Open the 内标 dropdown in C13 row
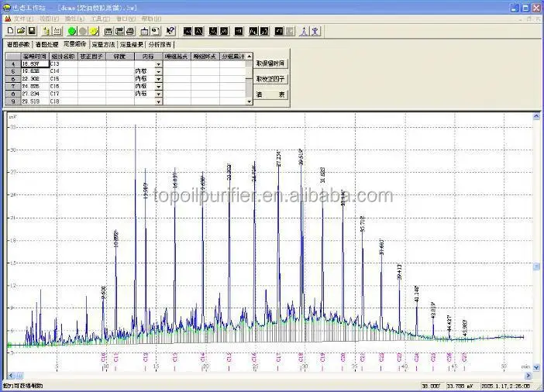 pos(159,64)
